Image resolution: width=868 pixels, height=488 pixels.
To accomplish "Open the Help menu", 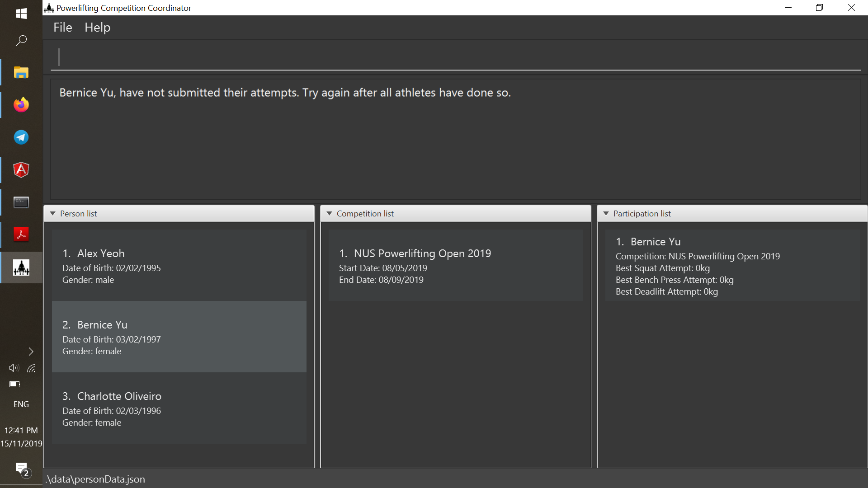I will tap(97, 28).
